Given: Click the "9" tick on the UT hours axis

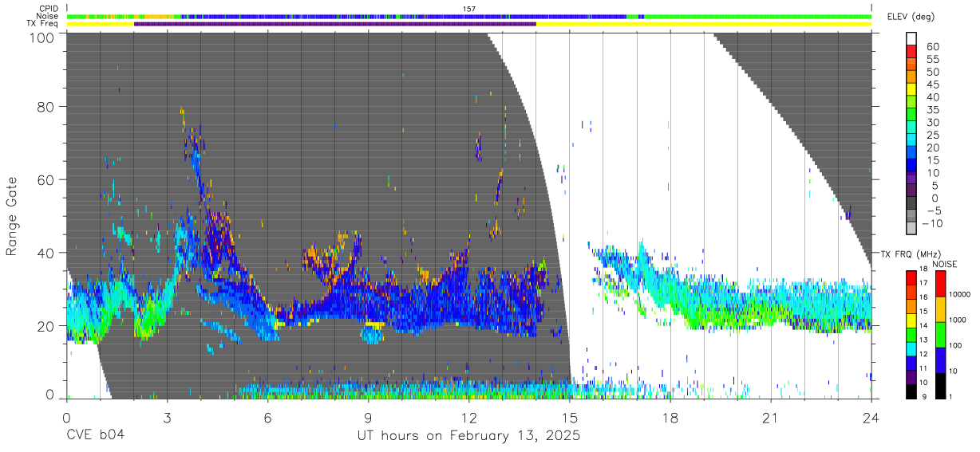Looking at the screenshot, I should tap(368, 417).
